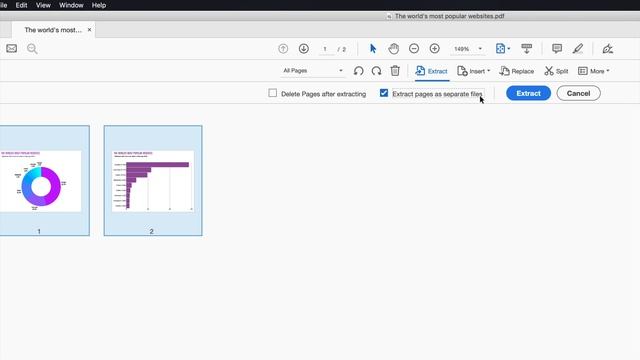Switch to The world's most... tab
The height and width of the screenshot is (360, 640).
(x=53, y=30)
